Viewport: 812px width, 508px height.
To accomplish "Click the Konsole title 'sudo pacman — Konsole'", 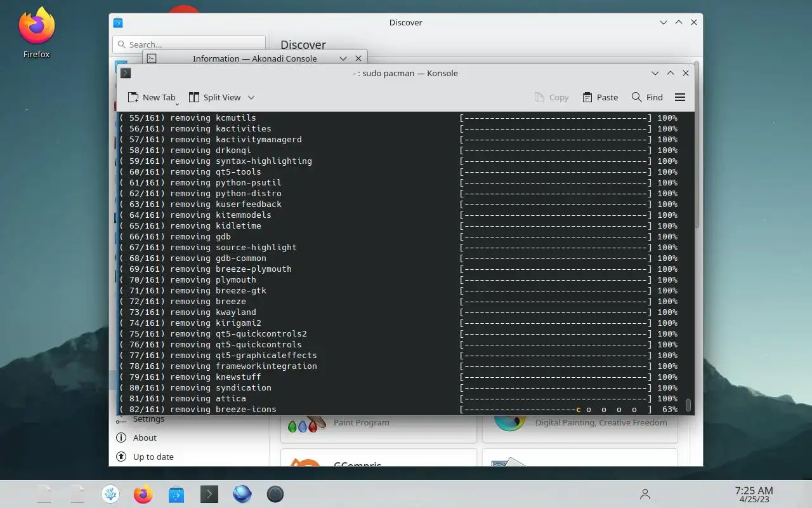I will point(410,73).
